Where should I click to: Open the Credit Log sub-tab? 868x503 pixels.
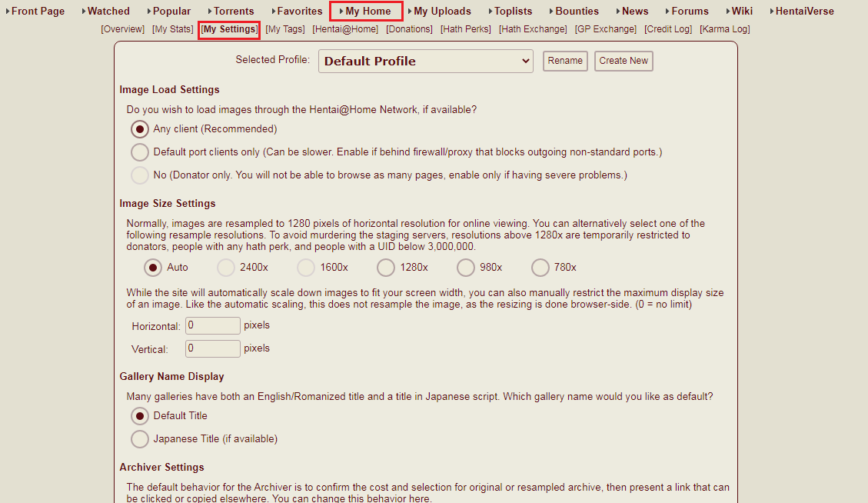668,28
